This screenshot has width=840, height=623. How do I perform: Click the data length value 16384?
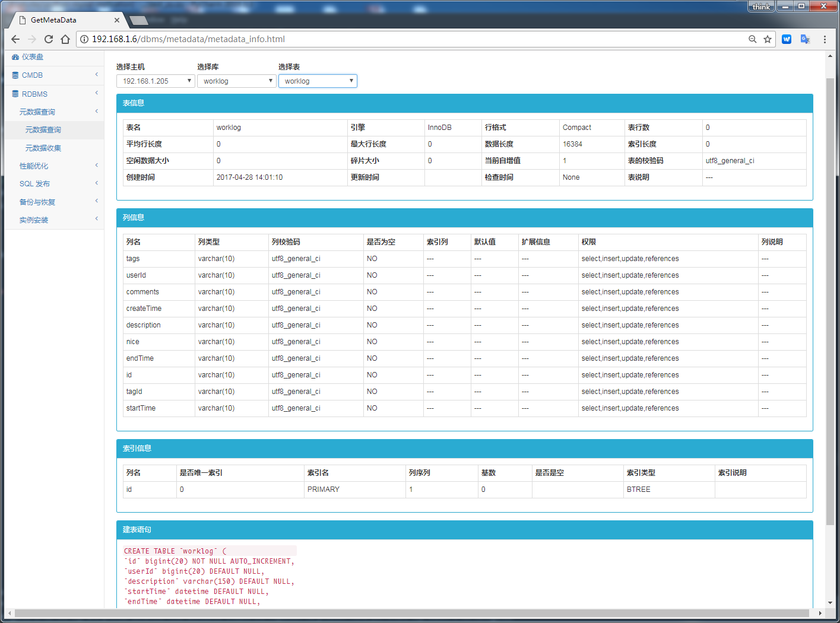coord(572,144)
